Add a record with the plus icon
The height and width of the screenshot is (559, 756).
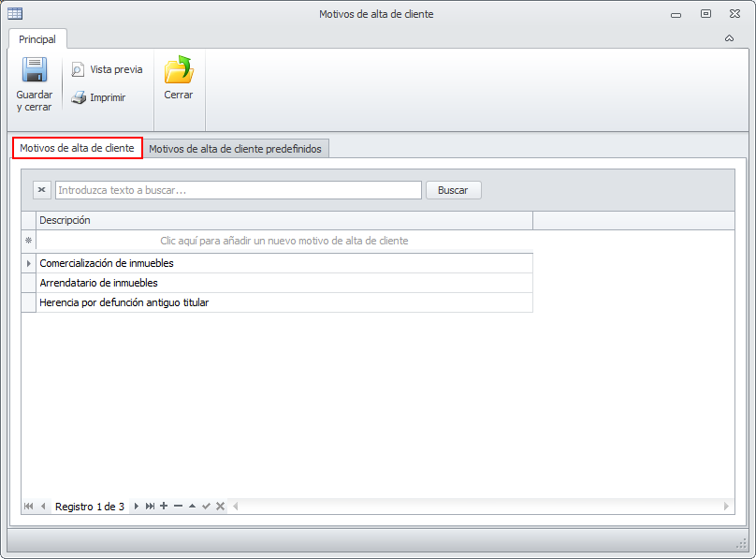pos(164,506)
